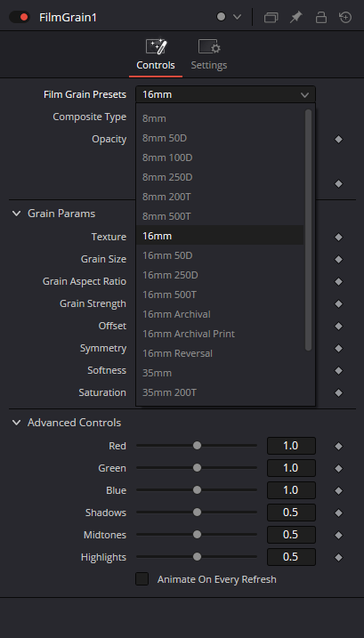Set keyframe diamond for Shadows
This screenshot has width=364, height=638.
(x=338, y=513)
